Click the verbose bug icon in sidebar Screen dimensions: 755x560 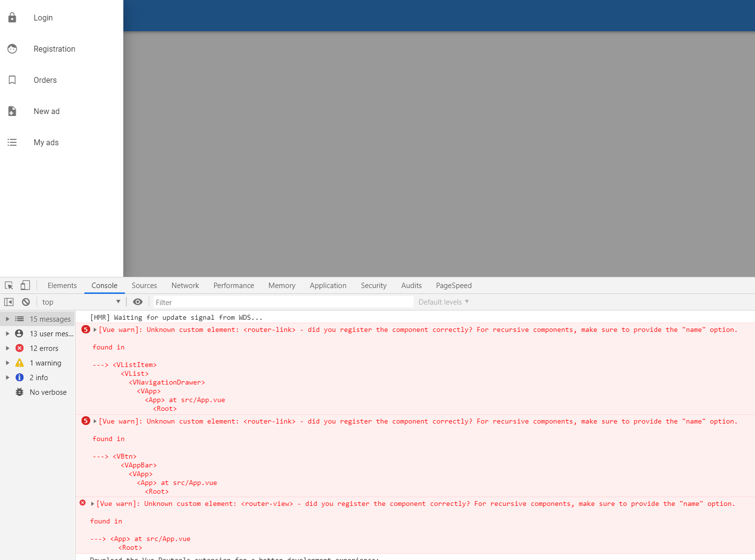click(x=20, y=392)
